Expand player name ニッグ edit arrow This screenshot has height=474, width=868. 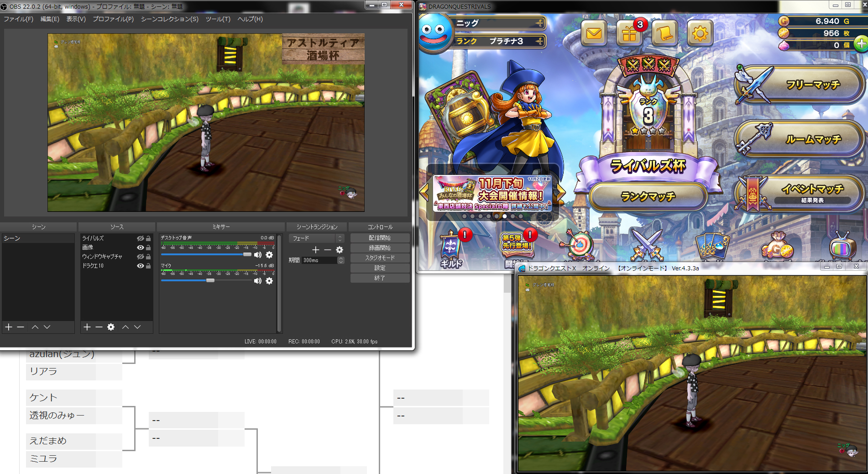540,23
